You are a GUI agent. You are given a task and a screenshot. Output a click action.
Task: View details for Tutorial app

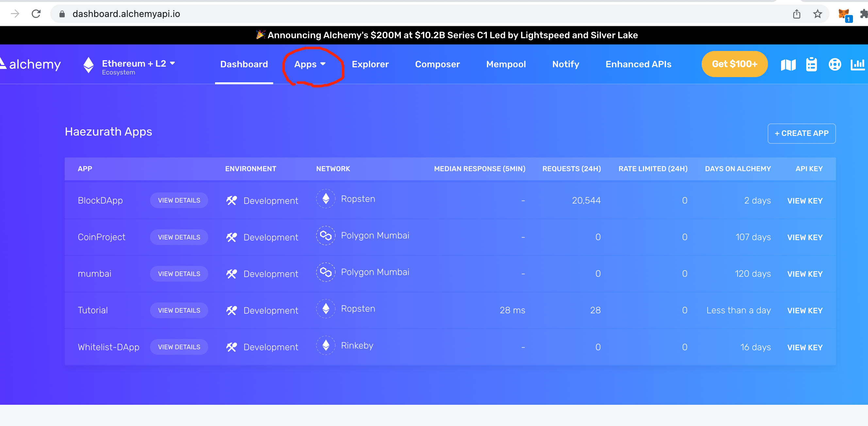(x=179, y=310)
